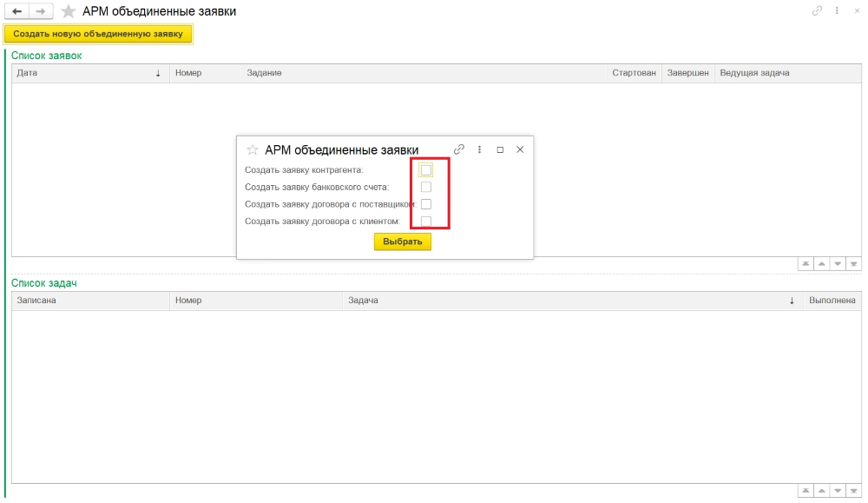Click the Выбрать button
Screen dimensions: 868x503
403,242
